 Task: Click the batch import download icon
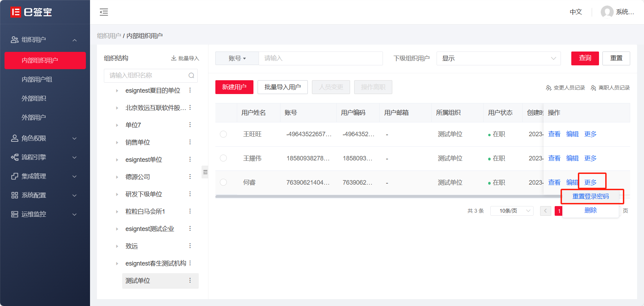pos(174,58)
